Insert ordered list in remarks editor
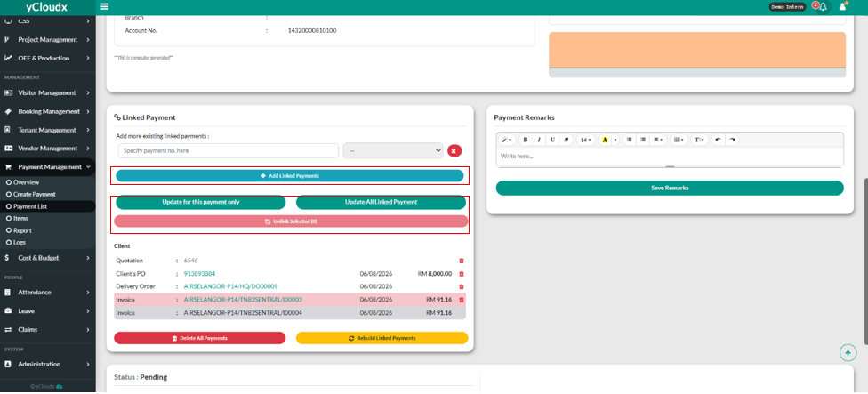The image size is (868, 394). tap(643, 140)
